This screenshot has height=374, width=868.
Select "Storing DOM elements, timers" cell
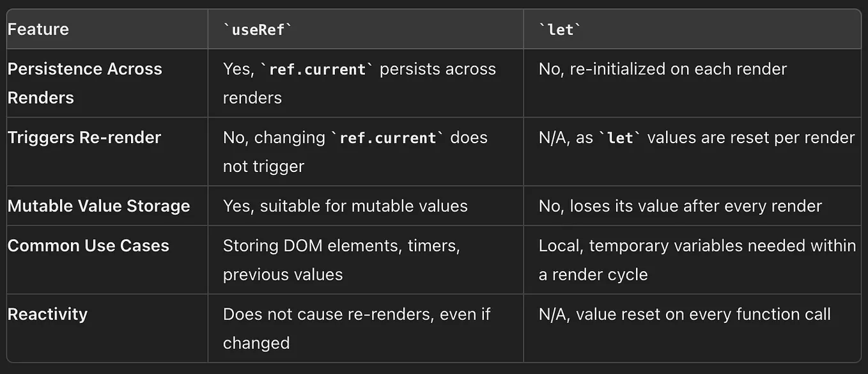(341, 245)
